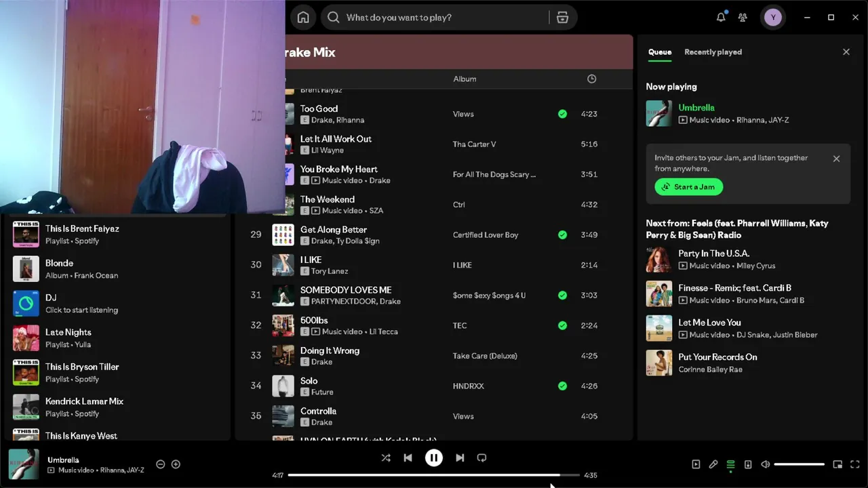The width and height of the screenshot is (868, 488).
Task: Dismiss the Jam invitation card
Action: (836, 159)
